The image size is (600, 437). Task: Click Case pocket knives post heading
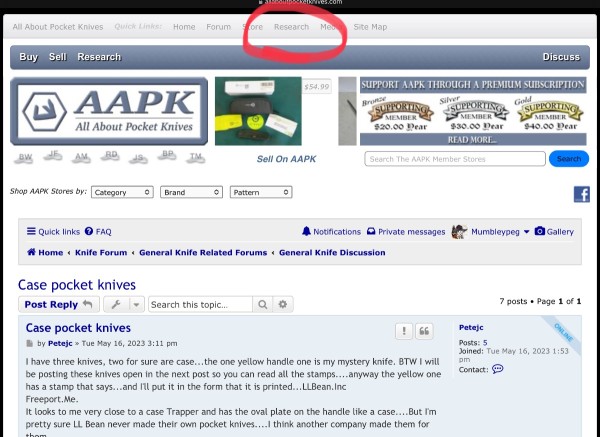78,328
